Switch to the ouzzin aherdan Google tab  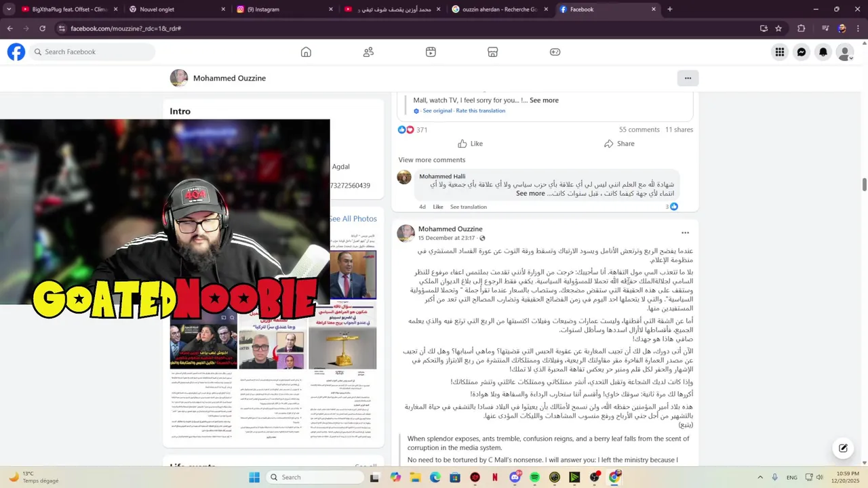point(500,9)
